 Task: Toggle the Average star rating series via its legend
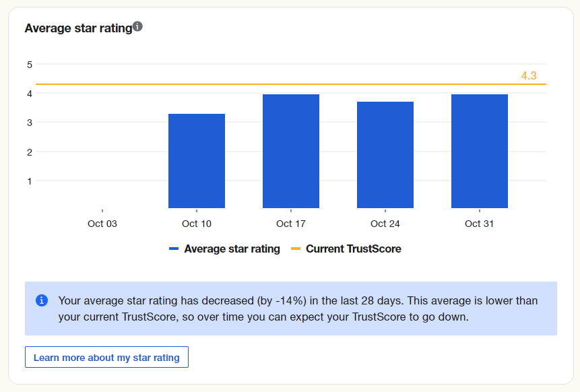click(232, 249)
